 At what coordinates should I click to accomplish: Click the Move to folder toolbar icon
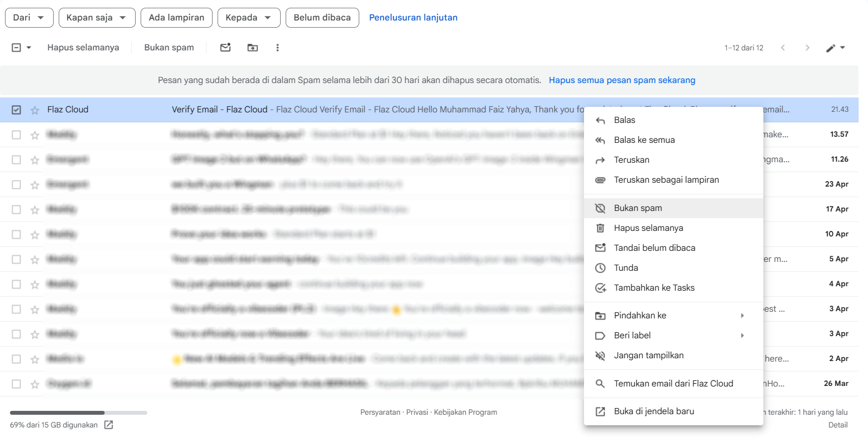pos(252,48)
